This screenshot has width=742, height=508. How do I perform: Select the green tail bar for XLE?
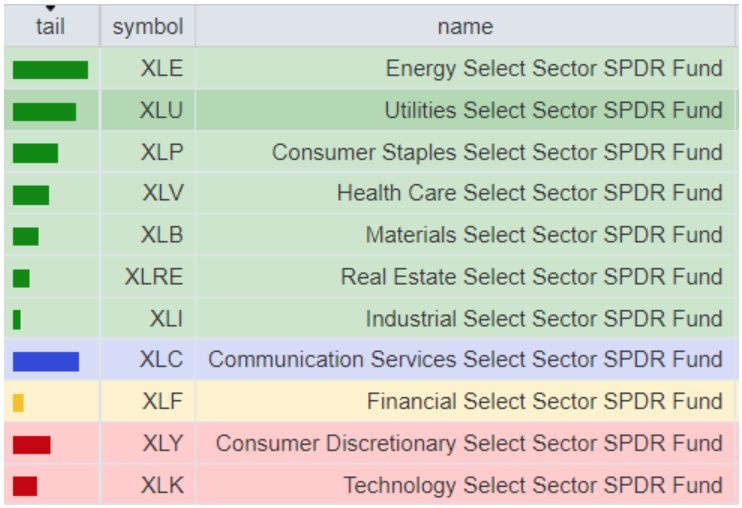click(50, 69)
